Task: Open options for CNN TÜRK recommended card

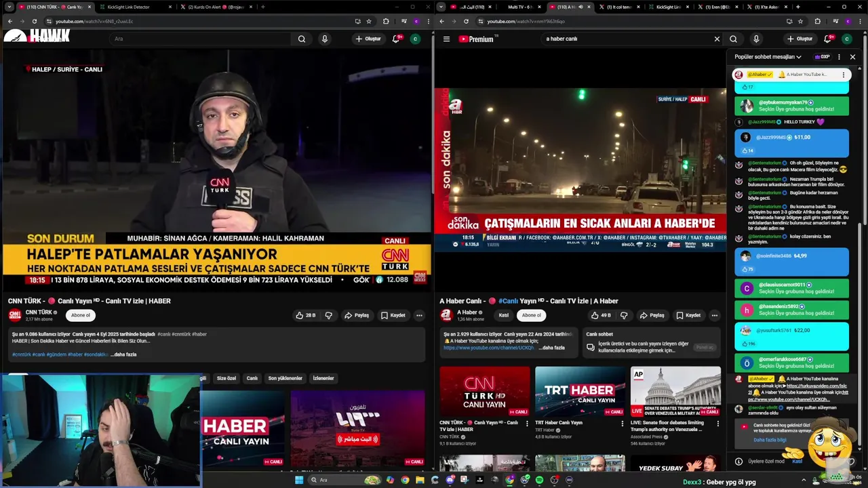Action: pyautogui.click(x=527, y=424)
